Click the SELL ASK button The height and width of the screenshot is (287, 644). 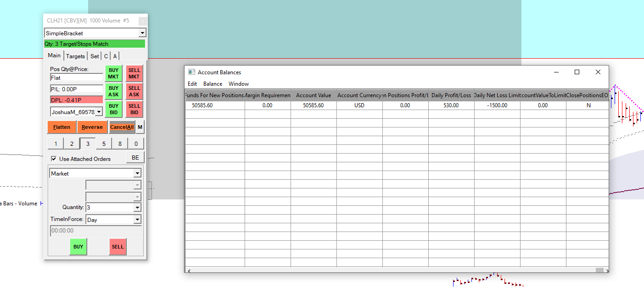[134, 91]
